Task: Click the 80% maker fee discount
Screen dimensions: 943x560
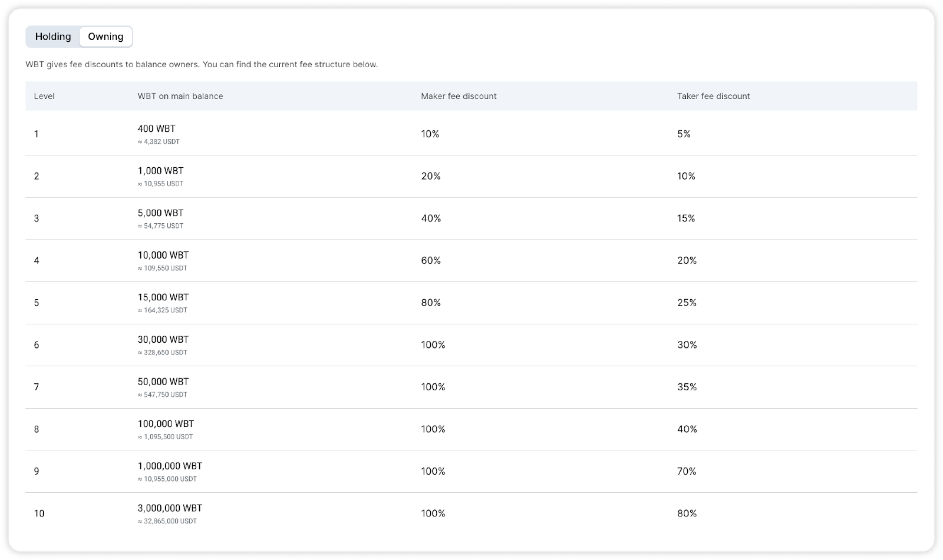Action: click(431, 303)
